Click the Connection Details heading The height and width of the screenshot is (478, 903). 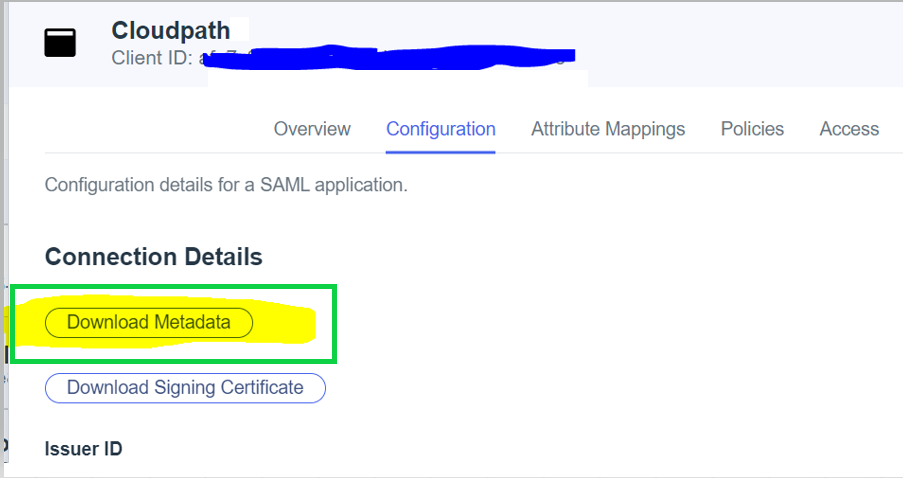[x=153, y=257]
